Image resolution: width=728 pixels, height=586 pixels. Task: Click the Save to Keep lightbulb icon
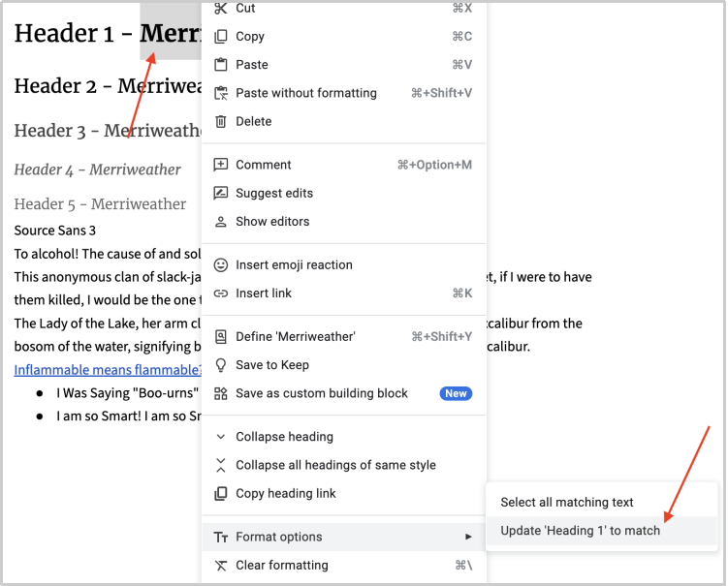tap(221, 365)
